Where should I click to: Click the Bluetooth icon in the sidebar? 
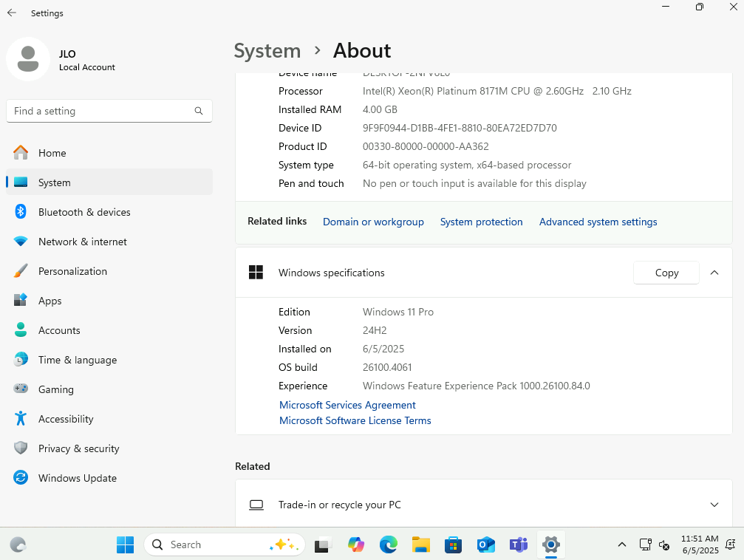(x=21, y=211)
